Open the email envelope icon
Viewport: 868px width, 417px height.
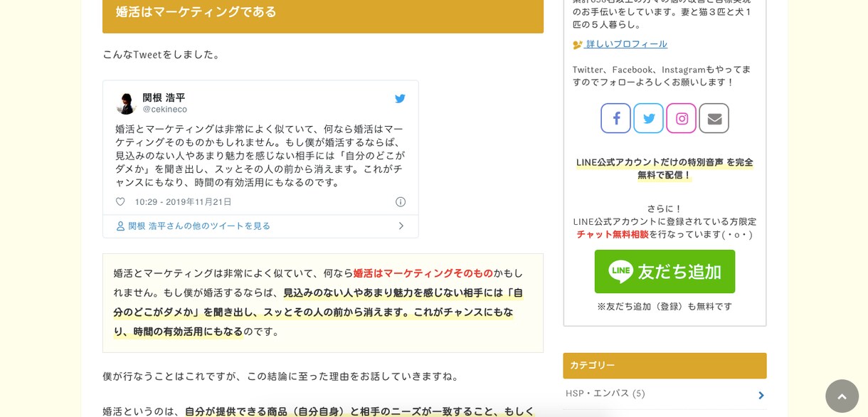[x=714, y=118]
